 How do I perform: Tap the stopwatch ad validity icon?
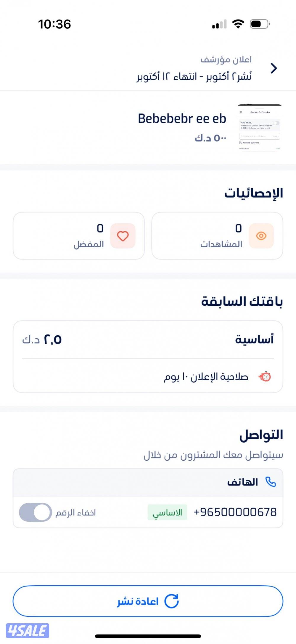point(265,377)
